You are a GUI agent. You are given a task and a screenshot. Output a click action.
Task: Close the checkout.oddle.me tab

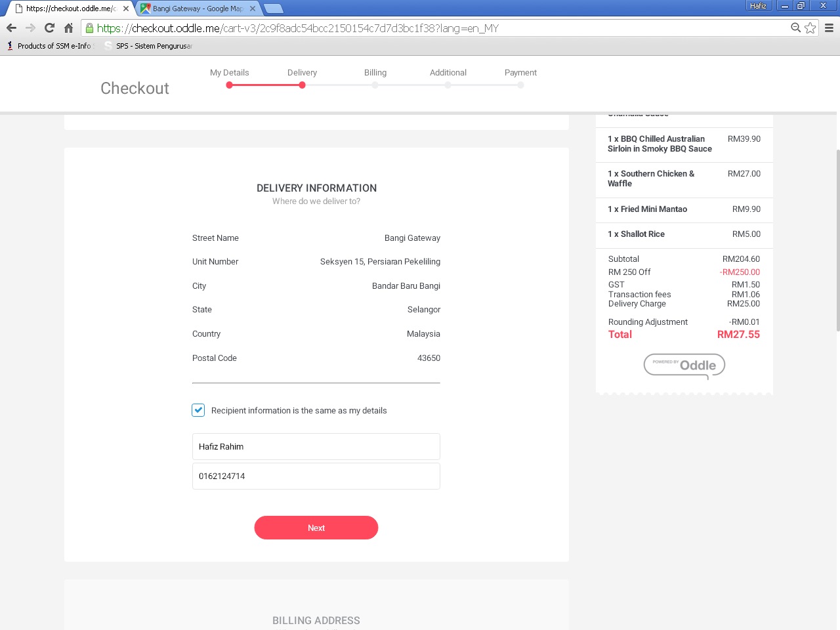126,9
